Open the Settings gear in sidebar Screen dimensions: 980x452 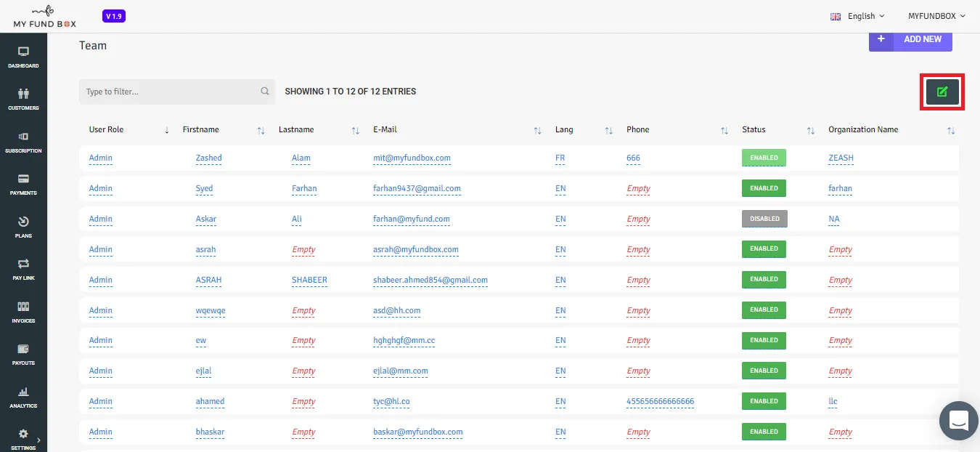tap(23, 434)
